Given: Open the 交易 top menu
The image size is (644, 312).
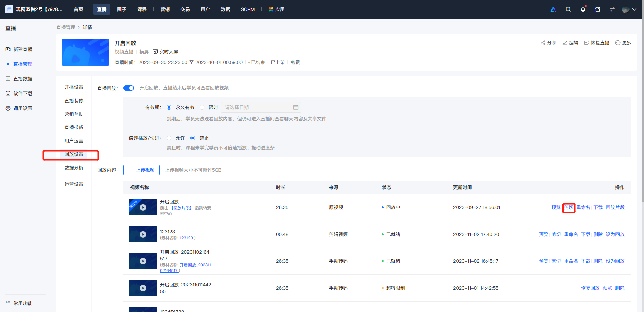Looking at the screenshot, I should coord(185,9).
